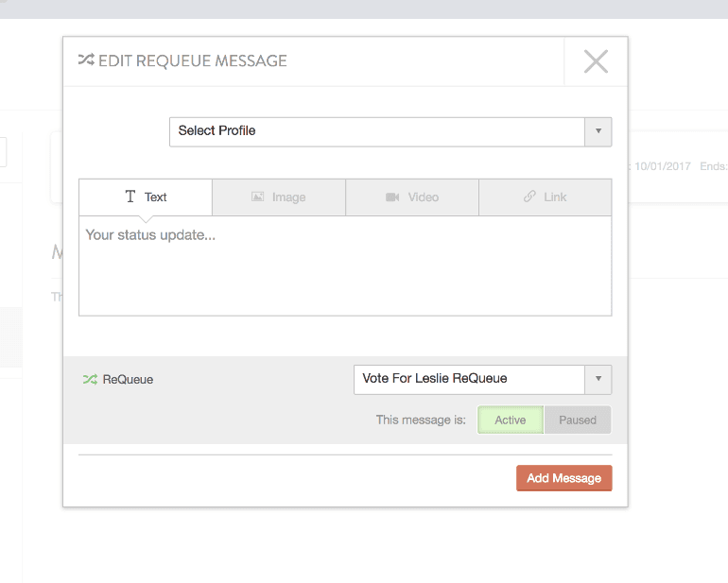Screen dimensions: 728x583
Task: Click the shuffle icon in the modal header
Action: pos(86,61)
